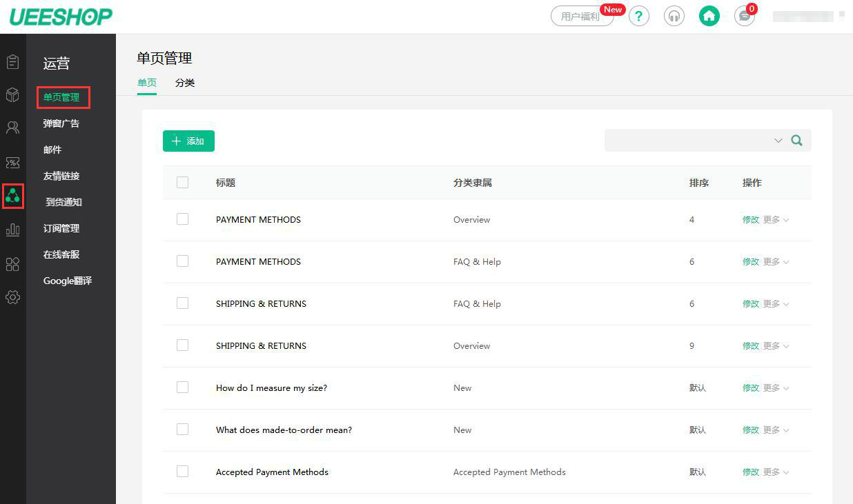The image size is (853, 504).
Task: Check the SHIPPING & RETURNS row under Overview
Action: 182,345
